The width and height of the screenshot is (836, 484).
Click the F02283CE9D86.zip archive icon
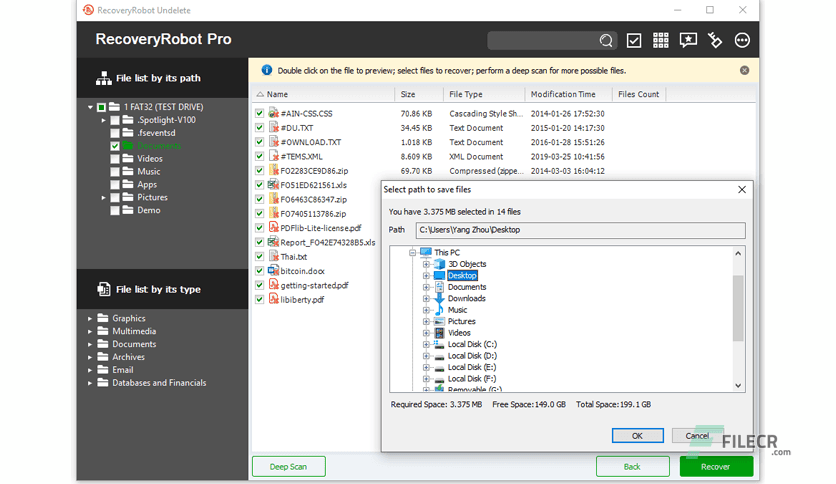274,171
